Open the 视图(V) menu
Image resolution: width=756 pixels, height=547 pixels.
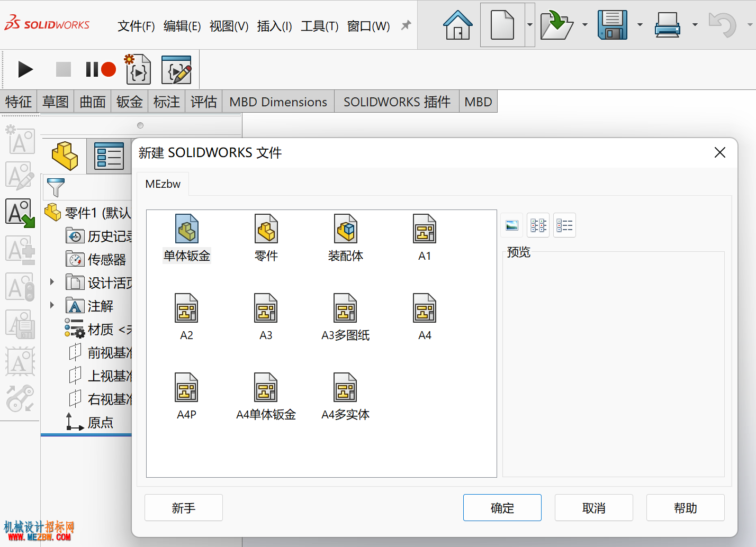pos(229,26)
